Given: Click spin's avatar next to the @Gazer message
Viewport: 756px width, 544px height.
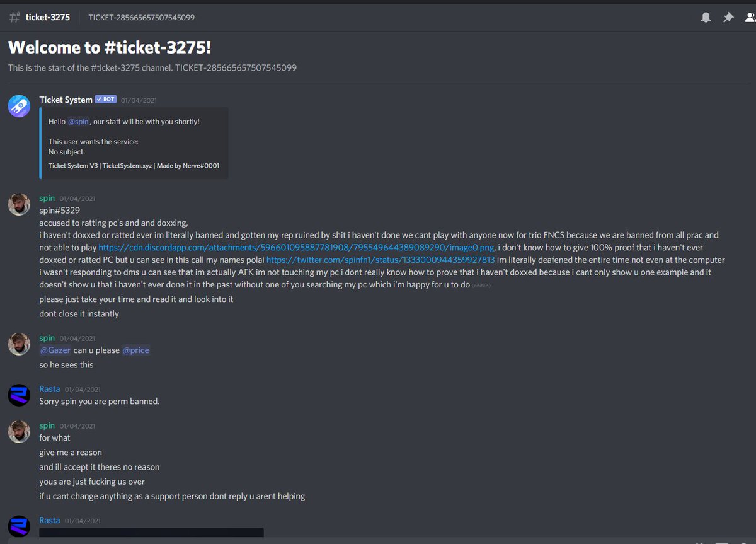Looking at the screenshot, I should (x=19, y=344).
